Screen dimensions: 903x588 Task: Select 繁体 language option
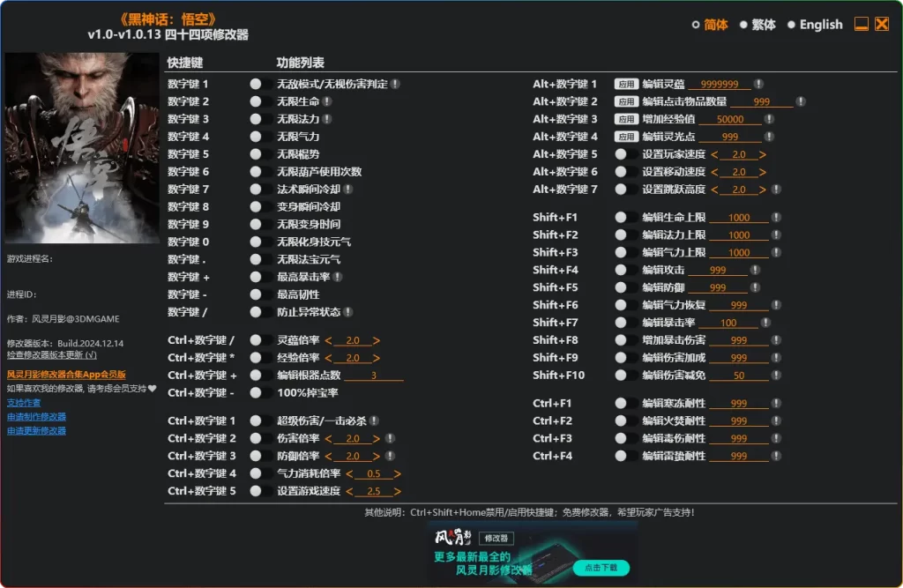[x=757, y=25]
